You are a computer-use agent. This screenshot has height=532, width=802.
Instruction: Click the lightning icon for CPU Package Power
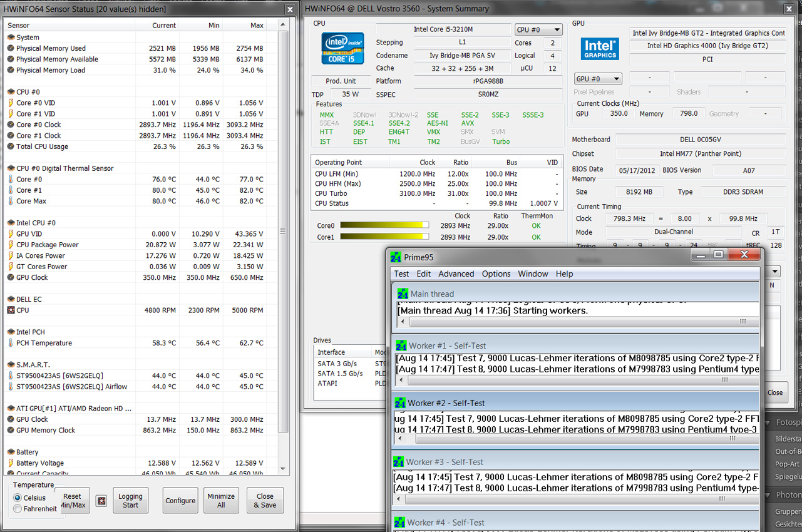(x=11, y=245)
